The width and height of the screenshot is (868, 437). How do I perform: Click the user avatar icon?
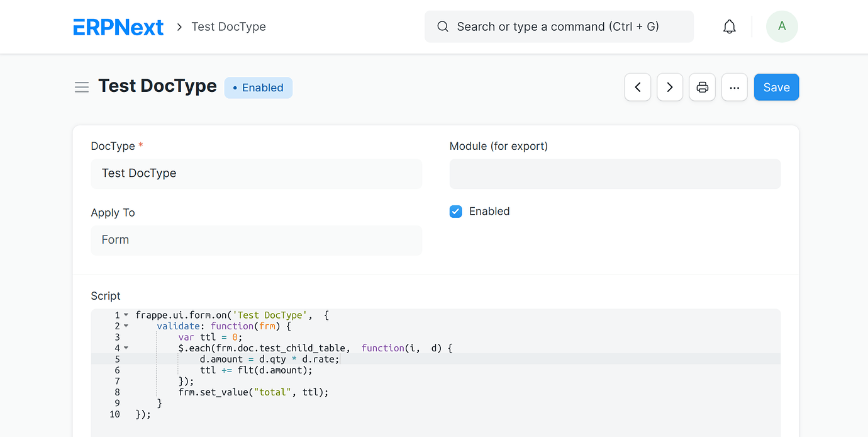(781, 26)
